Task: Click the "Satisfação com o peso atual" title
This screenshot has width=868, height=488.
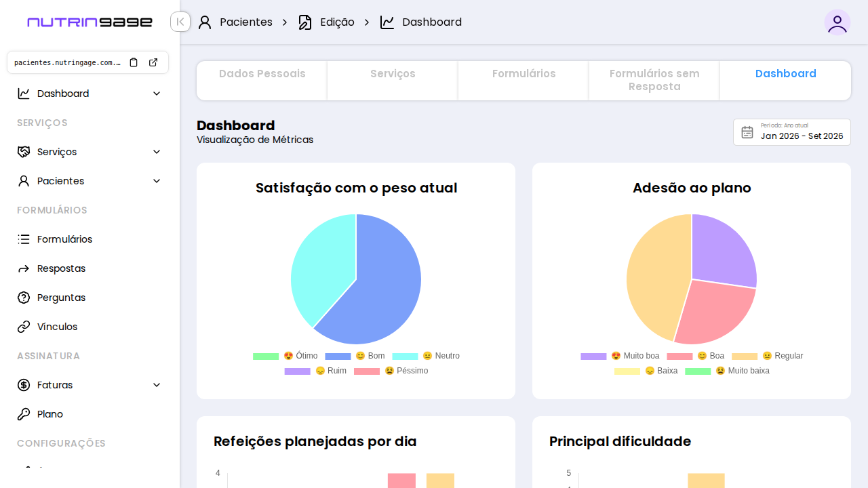Action: pyautogui.click(x=356, y=188)
